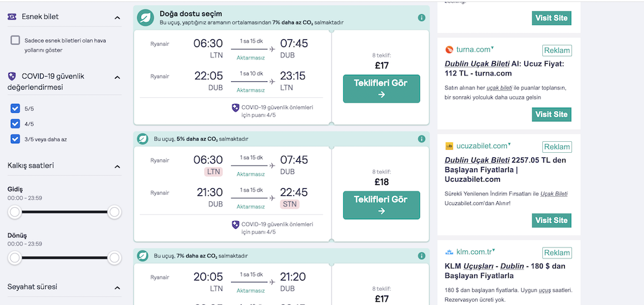Collapse the Kalkış saatleri section
The height and width of the screenshot is (305, 644).
click(x=117, y=166)
